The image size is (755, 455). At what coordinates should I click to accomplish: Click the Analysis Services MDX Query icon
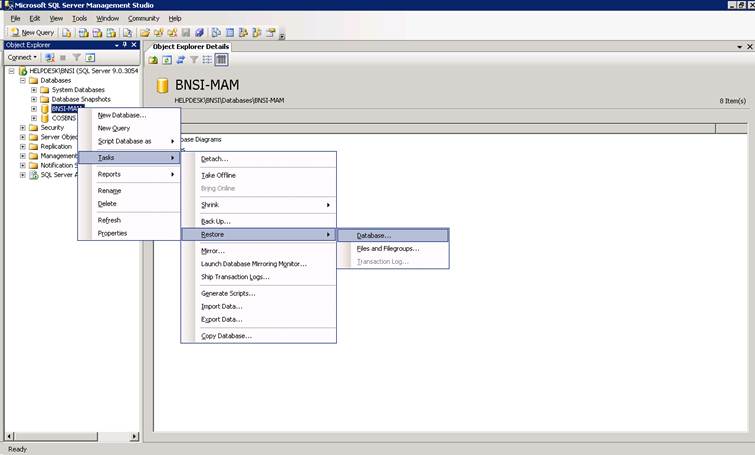pos(83,33)
